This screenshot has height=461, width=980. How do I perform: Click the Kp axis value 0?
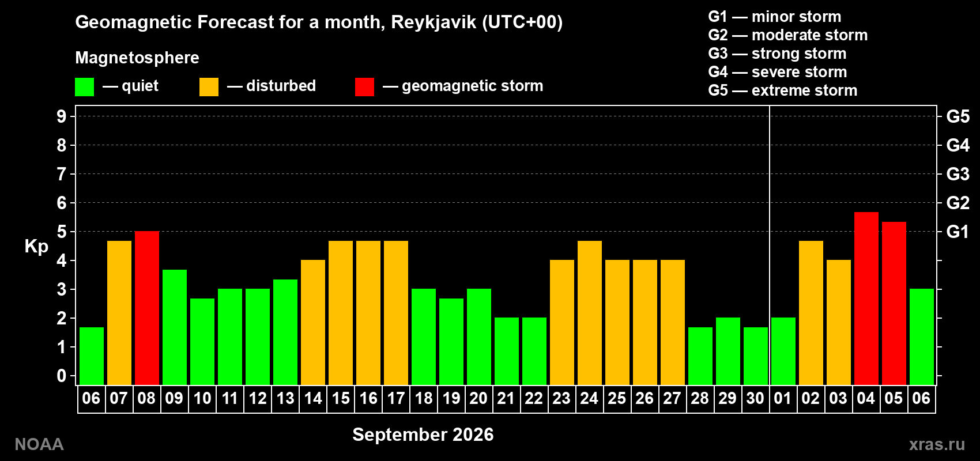coord(62,376)
